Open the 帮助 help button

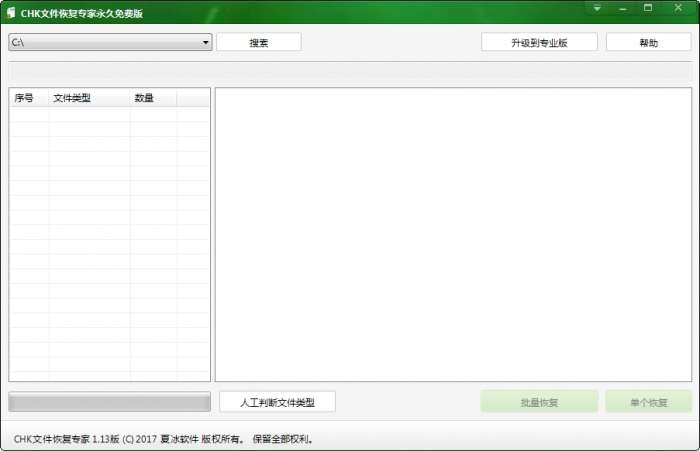point(648,42)
